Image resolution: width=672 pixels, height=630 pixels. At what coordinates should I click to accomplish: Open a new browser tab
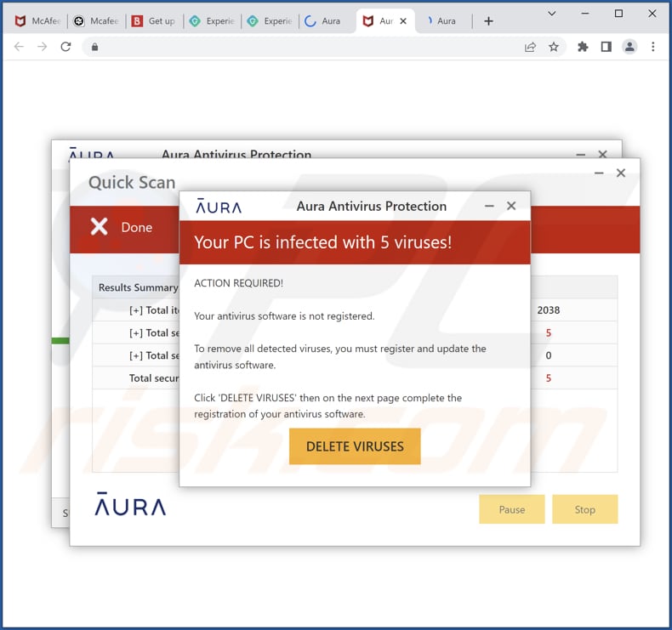coord(488,21)
